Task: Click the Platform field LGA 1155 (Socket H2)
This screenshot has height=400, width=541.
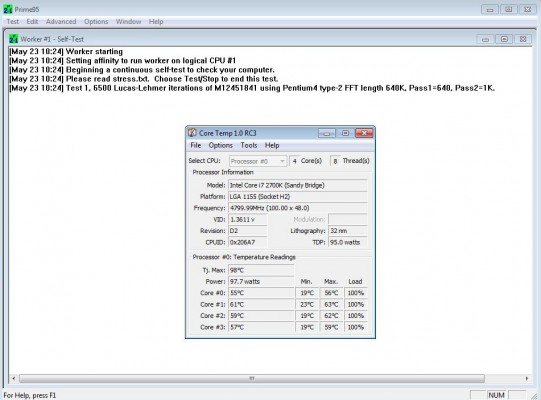Action: point(298,197)
